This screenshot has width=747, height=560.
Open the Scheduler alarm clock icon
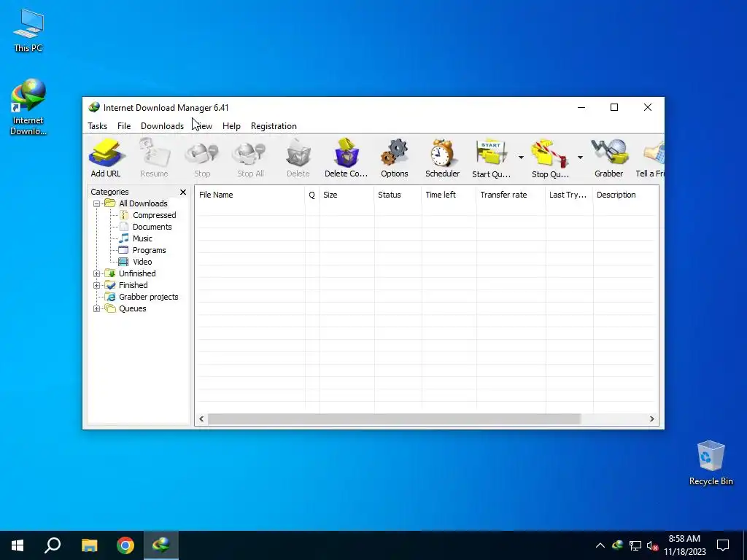pos(442,153)
